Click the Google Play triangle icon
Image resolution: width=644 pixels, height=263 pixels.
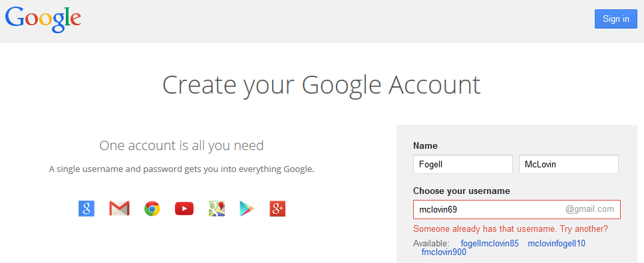[x=247, y=209]
